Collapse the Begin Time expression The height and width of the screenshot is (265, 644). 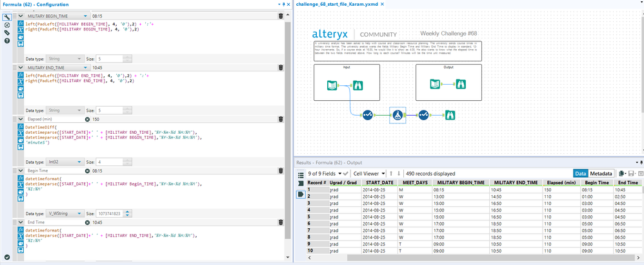point(21,171)
